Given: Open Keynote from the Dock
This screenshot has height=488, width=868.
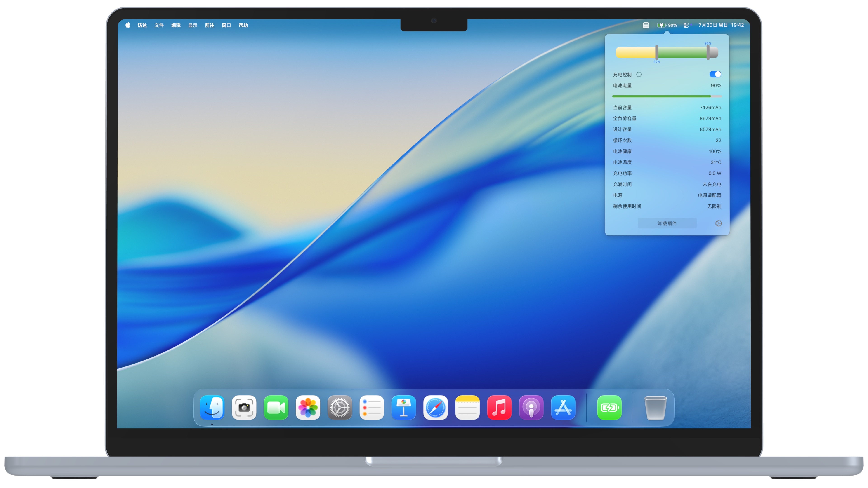Looking at the screenshot, I should coord(403,408).
